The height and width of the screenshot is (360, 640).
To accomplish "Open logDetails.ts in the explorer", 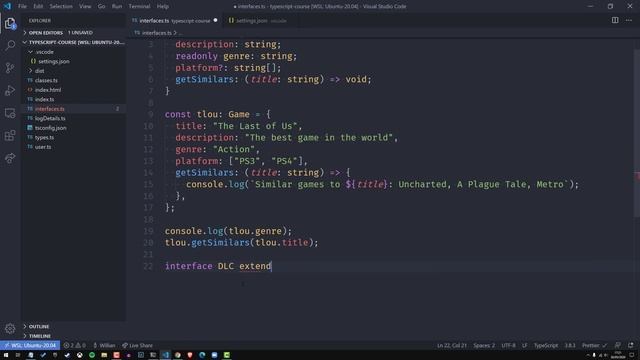I will pyautogui.click(x=73, y=118).
